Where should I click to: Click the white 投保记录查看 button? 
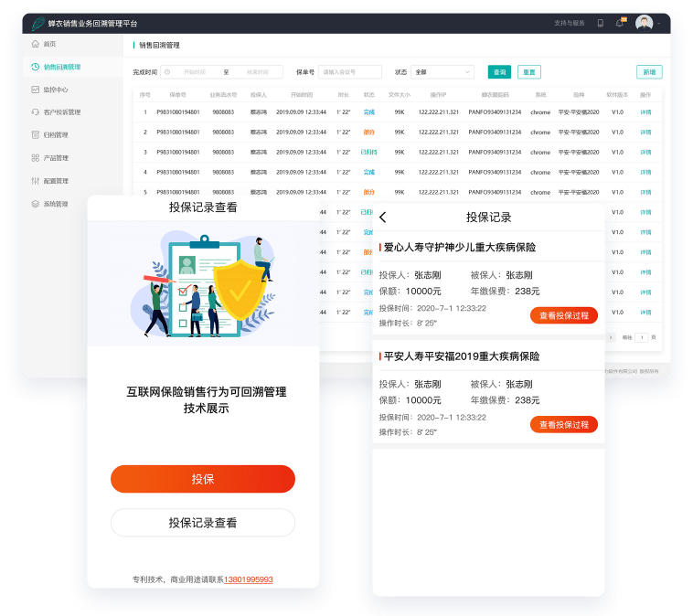pos(203,523)
